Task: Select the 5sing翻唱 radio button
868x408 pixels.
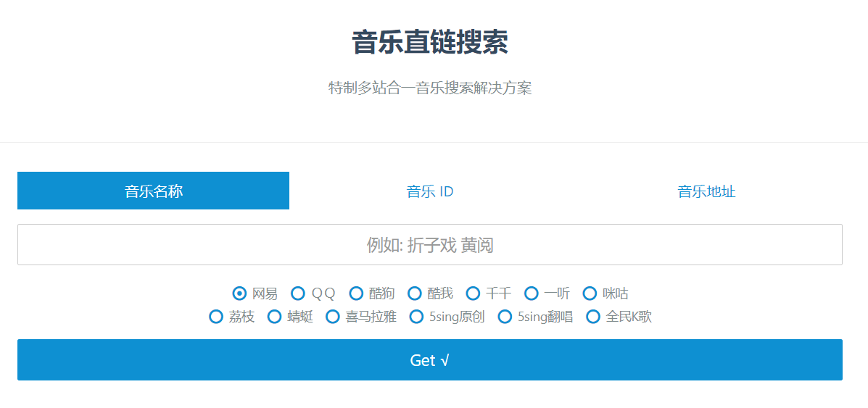Action: point(505,317)
